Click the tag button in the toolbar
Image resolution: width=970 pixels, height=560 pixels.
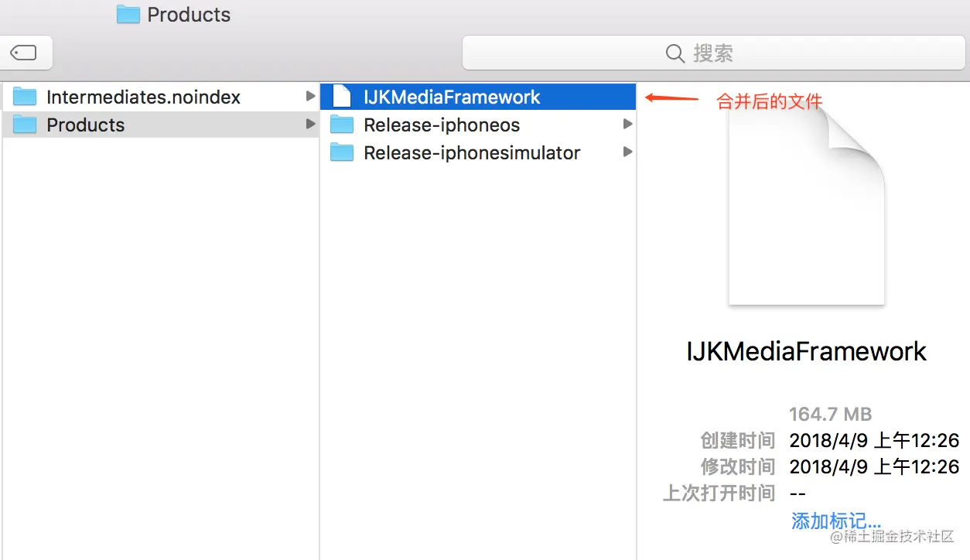pyautogui.click(x=24, y=53)
